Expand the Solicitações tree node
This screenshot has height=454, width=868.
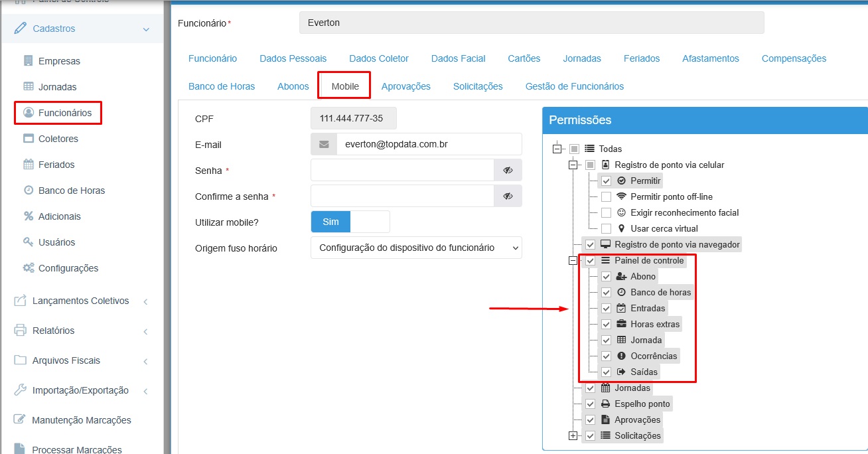tap(573, 436)
